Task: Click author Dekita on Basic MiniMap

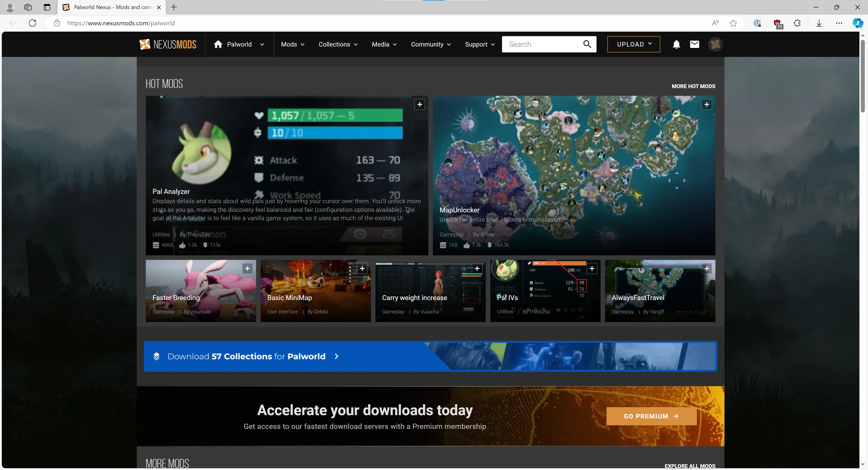Action: (321, 312)
